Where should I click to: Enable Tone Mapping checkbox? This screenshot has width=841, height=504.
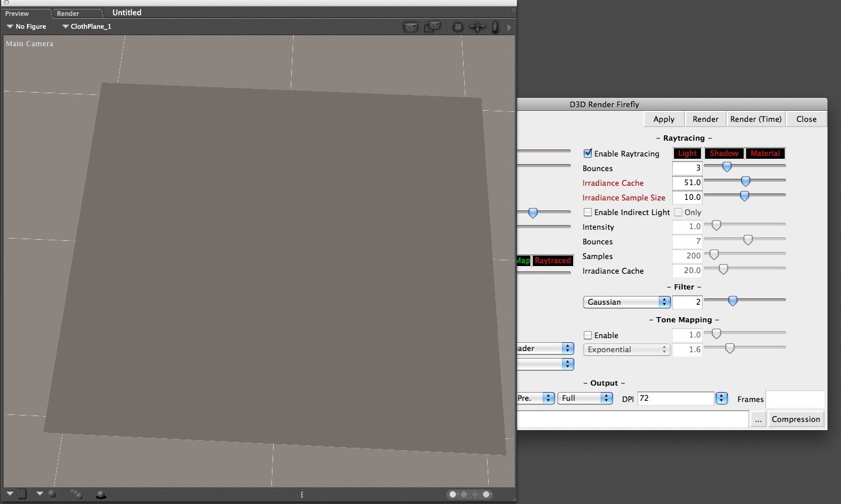pyautogui.click(x=588, y=335)
